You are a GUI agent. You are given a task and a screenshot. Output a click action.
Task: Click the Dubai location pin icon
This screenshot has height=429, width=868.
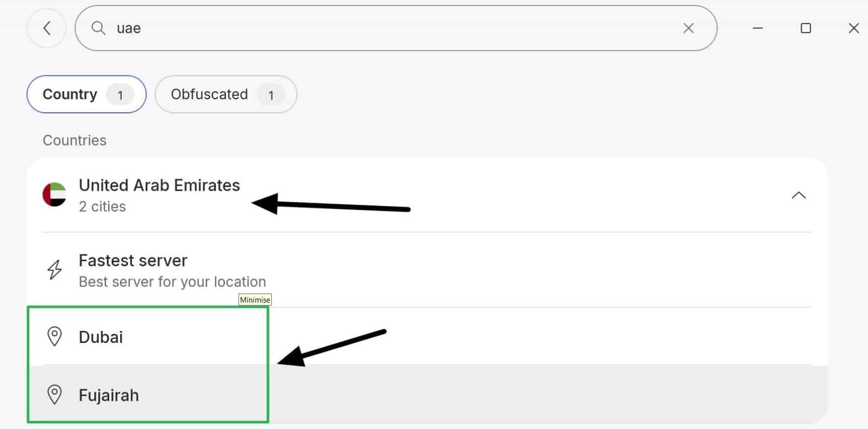click(x=54, y=336)
